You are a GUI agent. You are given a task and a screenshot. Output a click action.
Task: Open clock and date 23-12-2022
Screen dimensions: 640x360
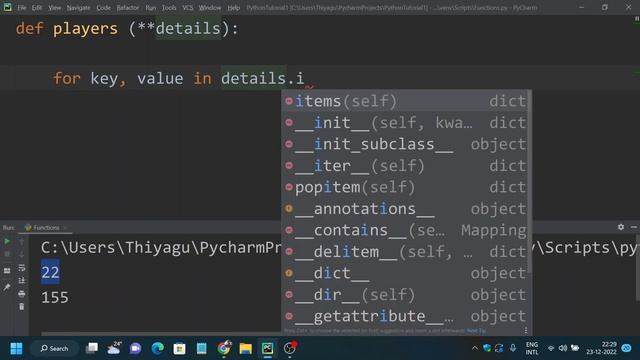coord(602,348)
